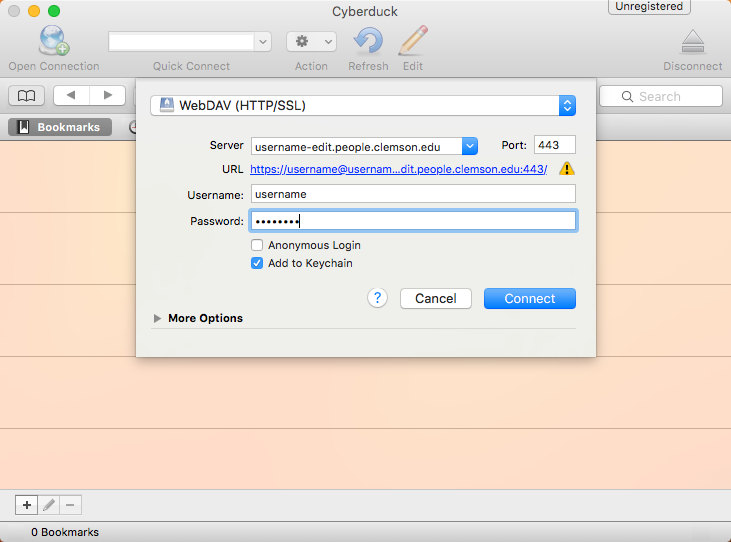Add a new bookmark with plus button
The height and width of the screenshot is (542, 731).
point(27,505)
